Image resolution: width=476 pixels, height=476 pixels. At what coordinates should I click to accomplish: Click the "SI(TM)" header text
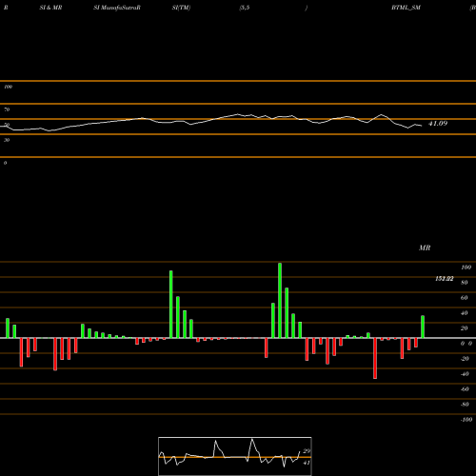click(x=181, y=8)
